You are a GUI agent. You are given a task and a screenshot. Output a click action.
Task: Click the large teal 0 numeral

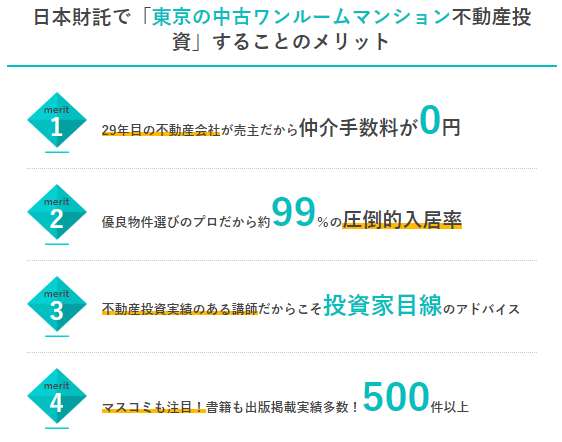tap(430, 120)
